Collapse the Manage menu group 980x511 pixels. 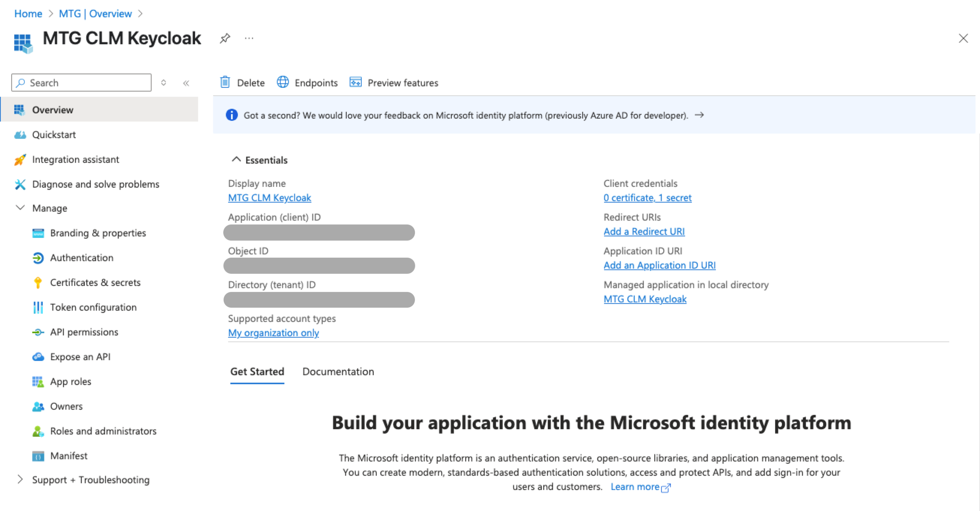click(20, 208)
